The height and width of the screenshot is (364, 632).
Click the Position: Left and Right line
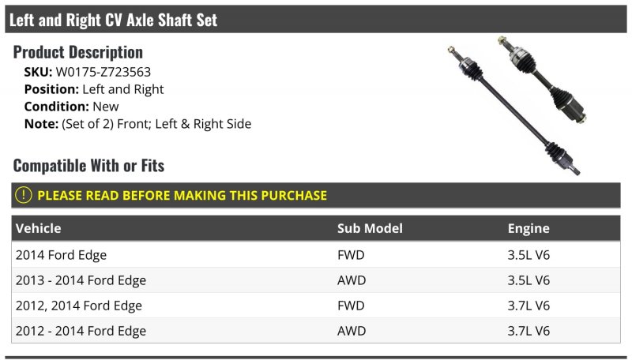(94, 89)
